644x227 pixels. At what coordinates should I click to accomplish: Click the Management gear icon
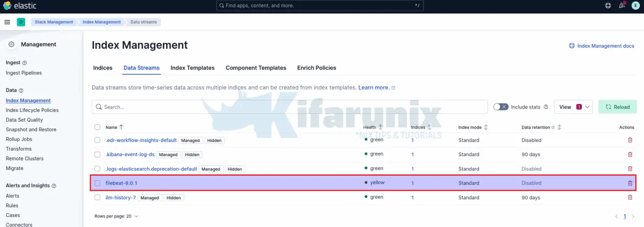(x=11, y=44)
